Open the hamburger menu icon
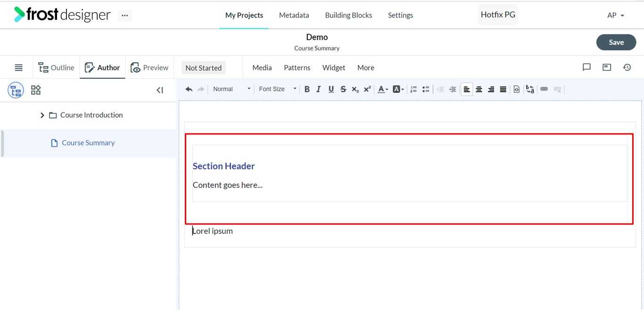The image size is (644, 310). tap(18, 68)
